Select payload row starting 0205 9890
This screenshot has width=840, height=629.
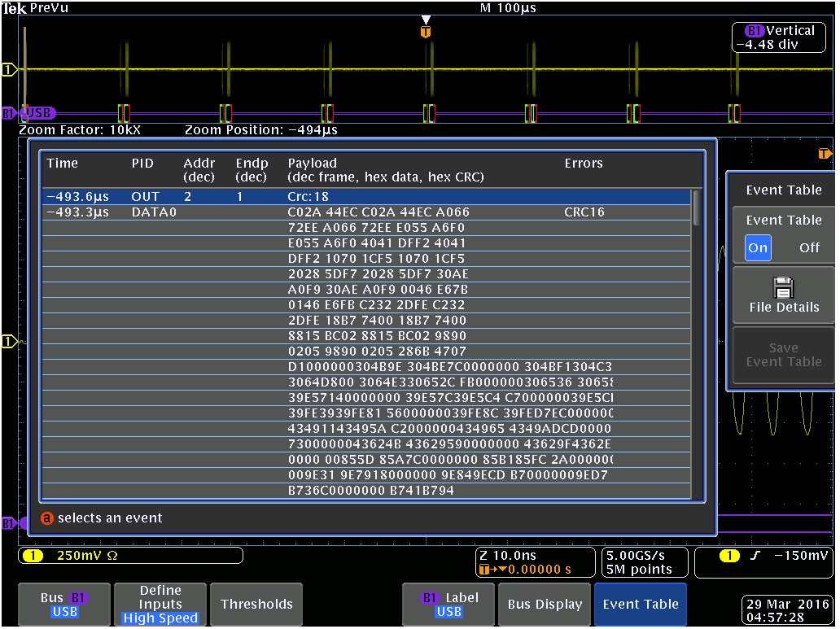pos(366,352)
